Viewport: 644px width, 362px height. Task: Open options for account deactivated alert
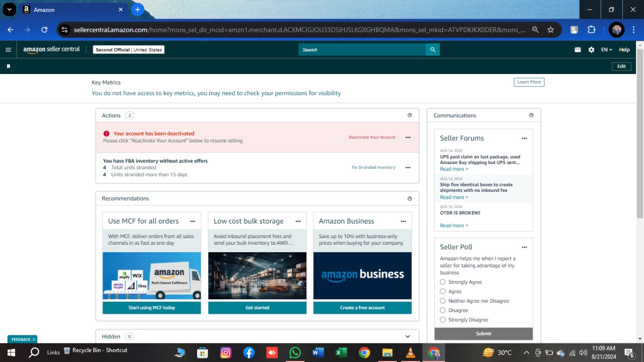408,137
